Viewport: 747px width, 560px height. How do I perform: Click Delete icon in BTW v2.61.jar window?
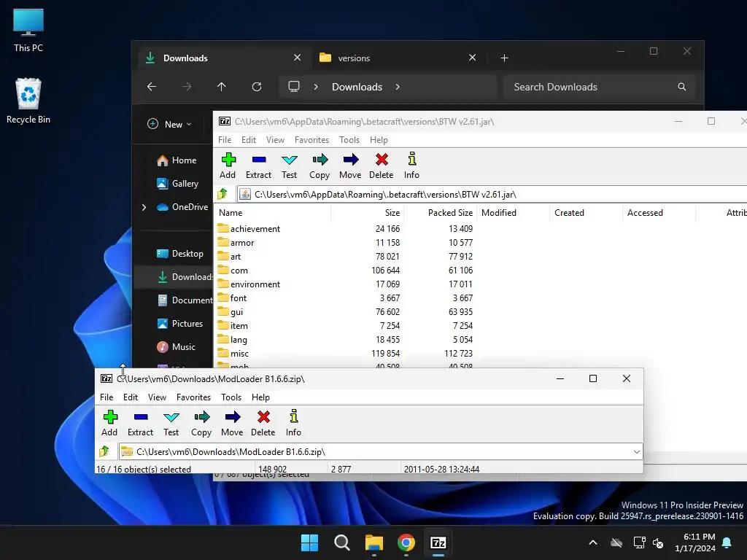pos(382,160)
